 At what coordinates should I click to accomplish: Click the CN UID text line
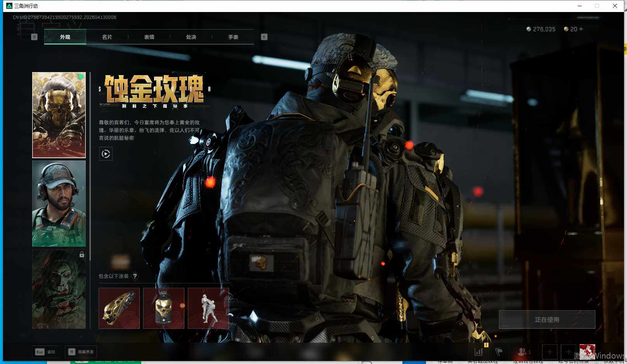[64, 17]
